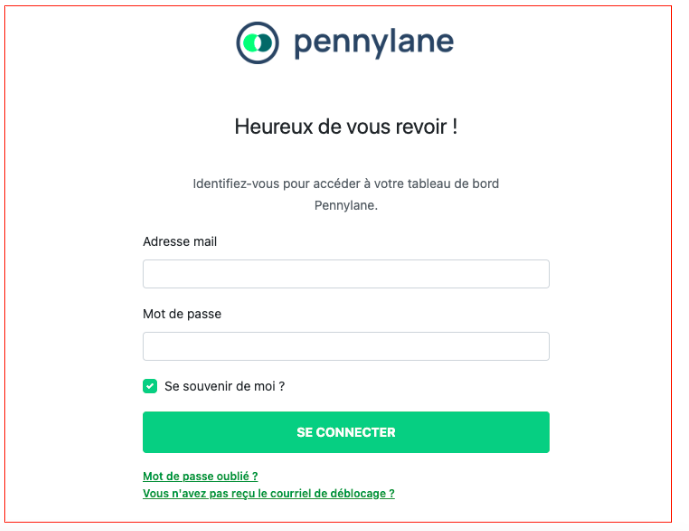This screenshot has height=531, width=689.
Task: Submit with the SE CONNECTER button
Action: pos(346,432)
